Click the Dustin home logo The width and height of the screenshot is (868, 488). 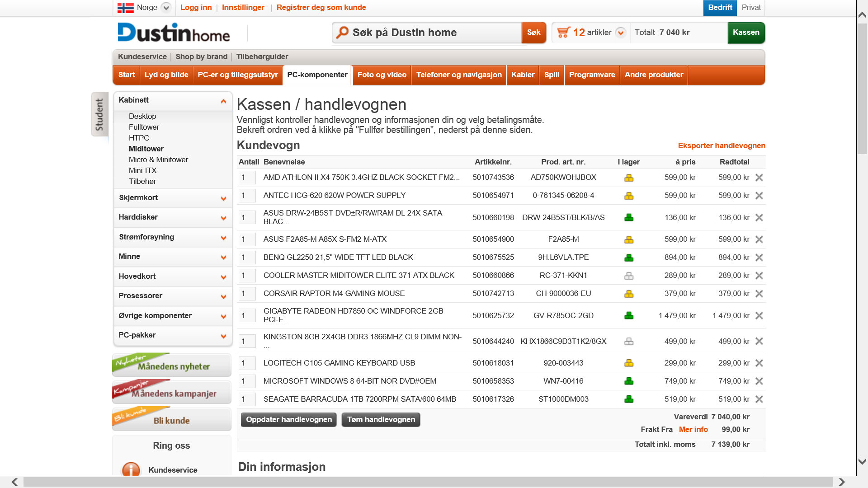point(174,33)
